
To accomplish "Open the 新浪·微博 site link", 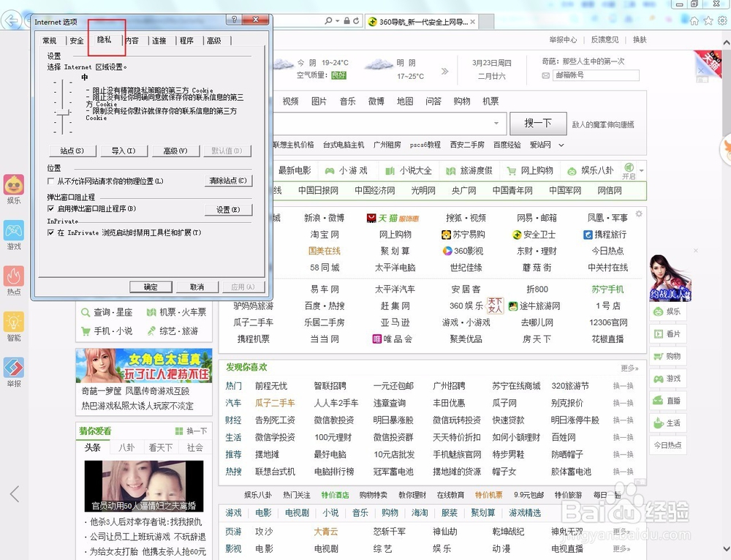I will 325,218.
